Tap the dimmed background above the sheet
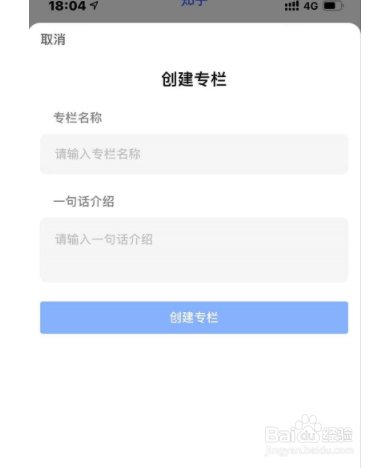 pos(133,13)
